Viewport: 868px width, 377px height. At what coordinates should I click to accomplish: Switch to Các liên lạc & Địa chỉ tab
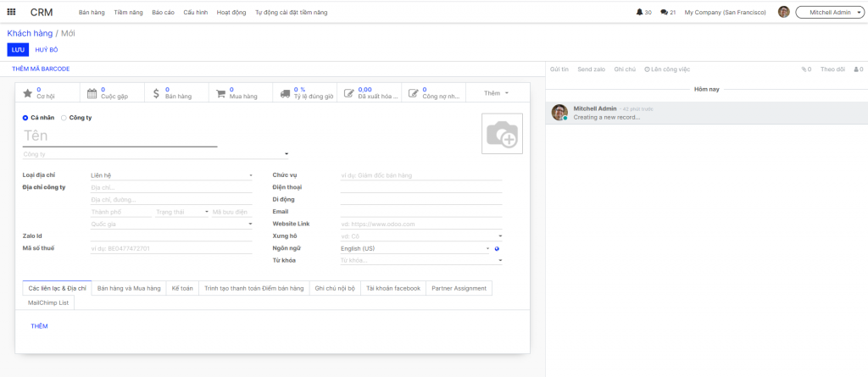click(57, 288)
